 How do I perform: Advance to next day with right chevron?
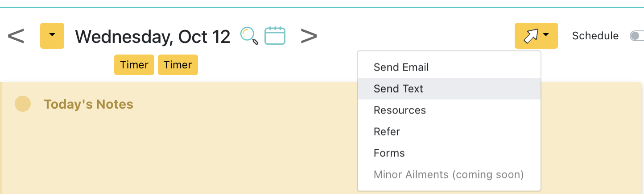[x=309, y=36]
